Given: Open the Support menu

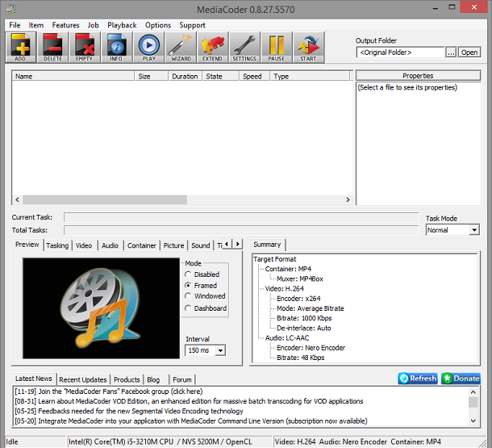Looking at the screenshot, I should pos(192,25).
